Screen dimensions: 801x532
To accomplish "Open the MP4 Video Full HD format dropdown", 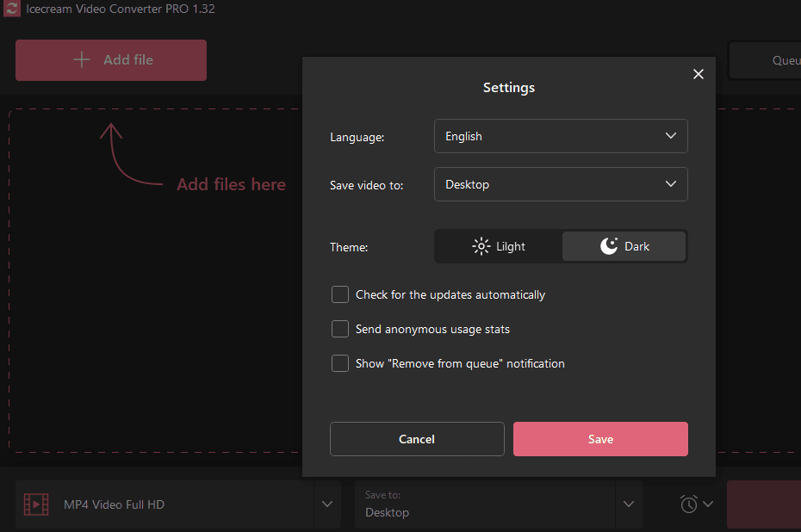I will pos(327,504).
